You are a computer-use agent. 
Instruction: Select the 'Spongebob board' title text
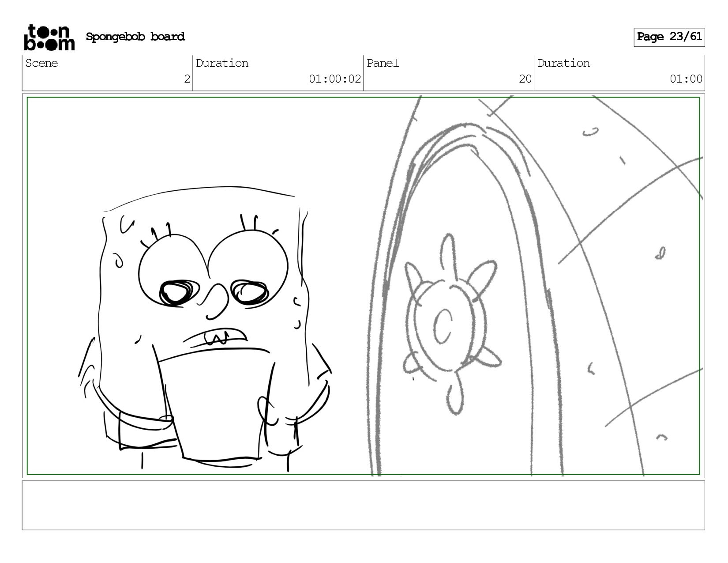[135, 37]
